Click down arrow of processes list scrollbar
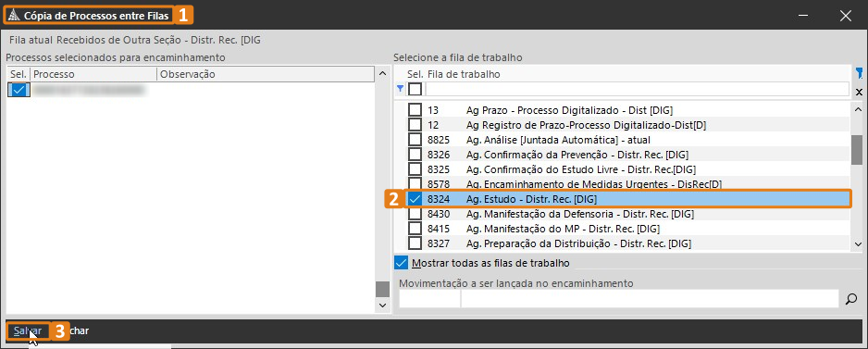Image resolution: width=868 pixels, height=349 pixels. pos(382,305)
